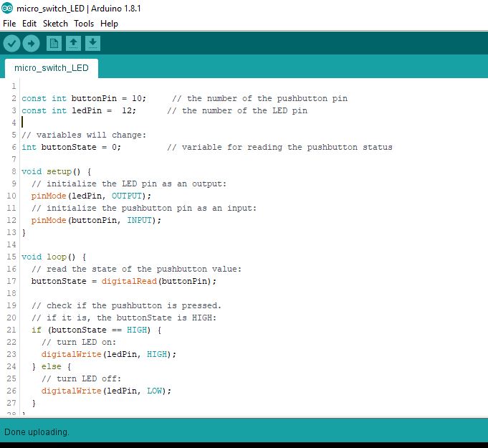Click the Upload arrow button
The width and height of the screenshot is (488, 448).
[x=31, y=43]
